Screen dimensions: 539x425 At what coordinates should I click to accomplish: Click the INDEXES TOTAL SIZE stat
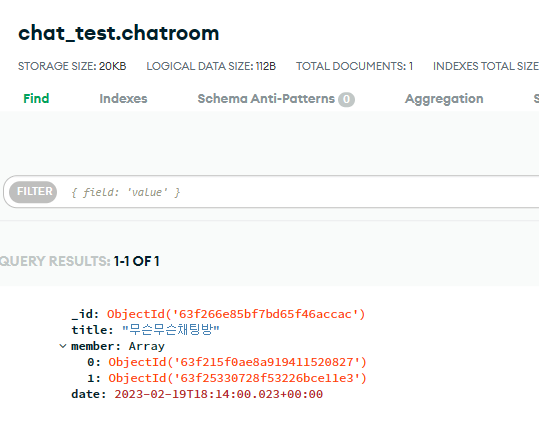tap(486, 66)
